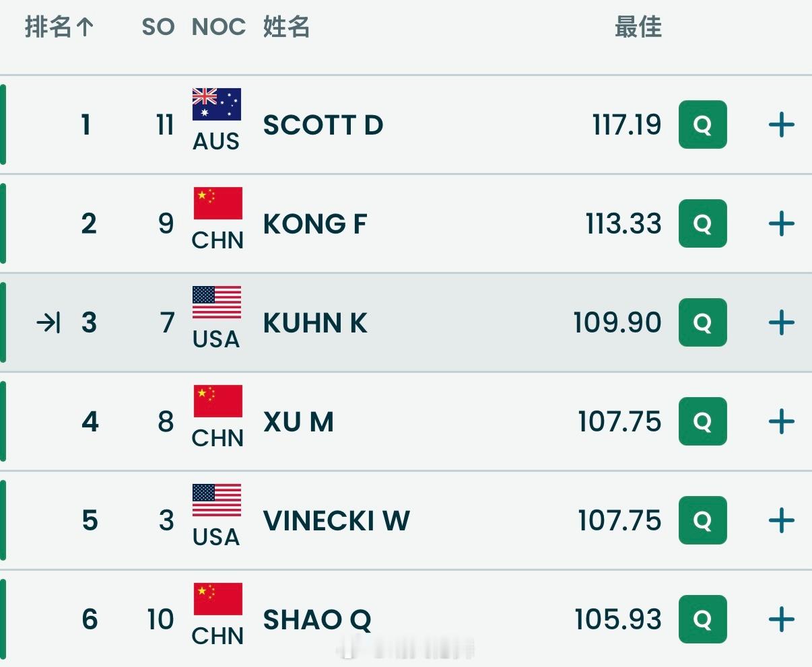The width and height of the screenshot is (812, 667).
Task: Sort by 排名 column header
Action: (59, 27)
